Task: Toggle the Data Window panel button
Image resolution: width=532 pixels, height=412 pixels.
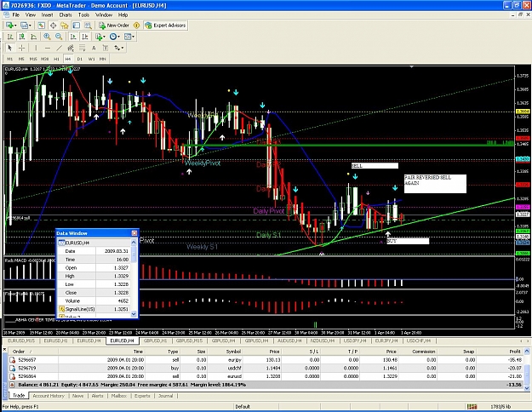Action: coord(53,26)
